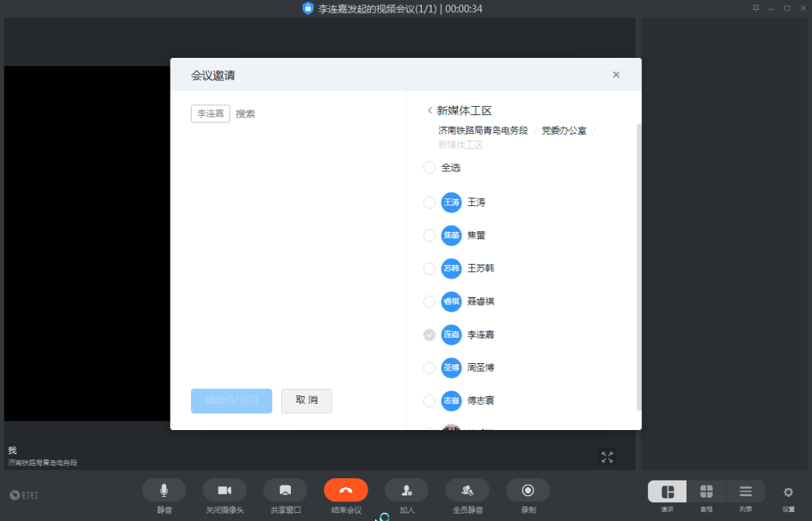Open the recording control

coord(527,489)
